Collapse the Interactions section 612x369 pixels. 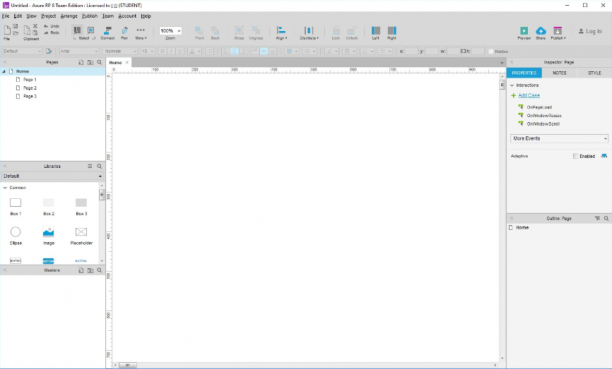point(512,85)
